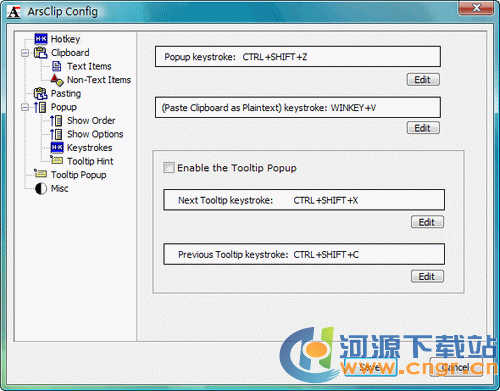Open Show Order settings
Viewport: 500px width, 391px height.
[91, 121]
